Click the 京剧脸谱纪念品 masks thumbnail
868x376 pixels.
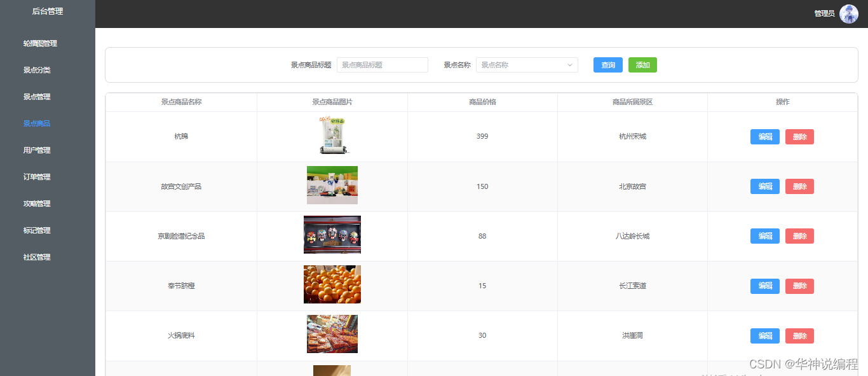[332, 235]
